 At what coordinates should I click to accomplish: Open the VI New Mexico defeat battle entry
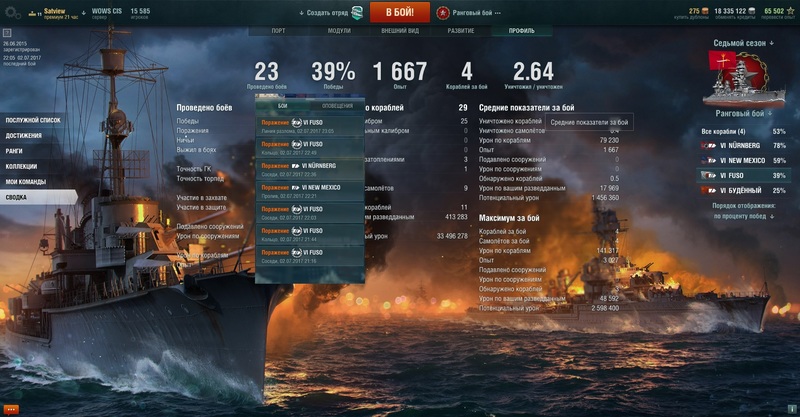tap(310, 191)
